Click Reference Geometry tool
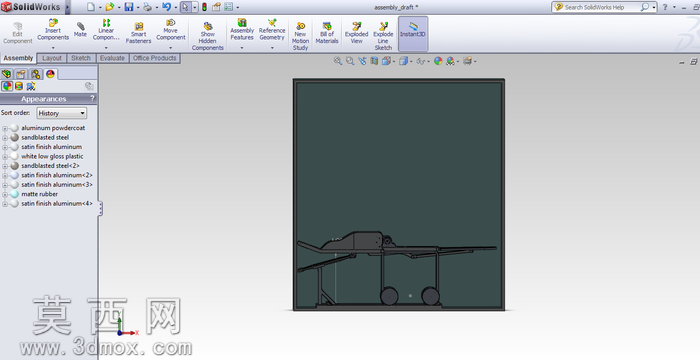700x360 pixels. (272, 30)
